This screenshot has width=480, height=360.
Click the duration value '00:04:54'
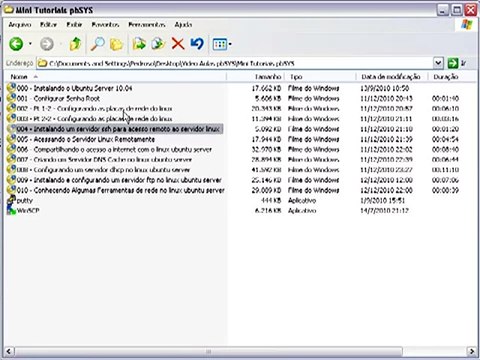[445, 139]
